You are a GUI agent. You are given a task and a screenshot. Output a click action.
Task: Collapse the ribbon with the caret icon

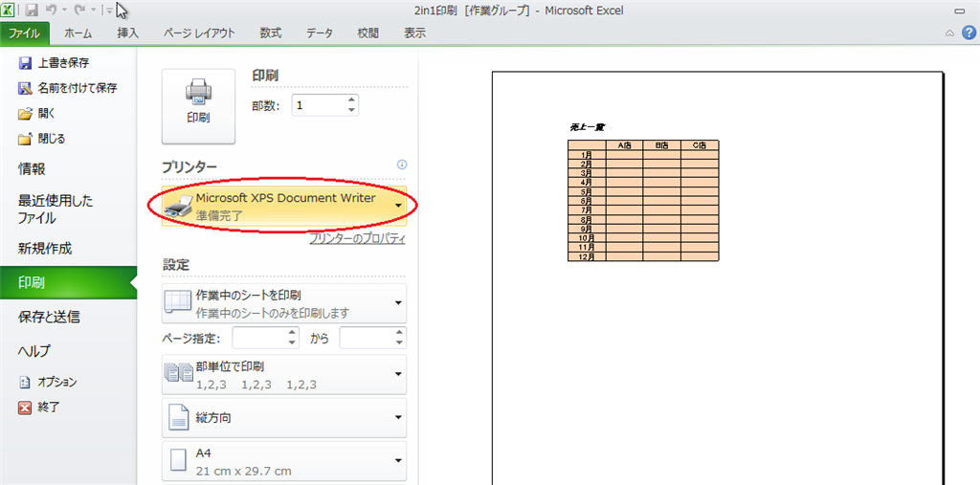coord(950,33)
